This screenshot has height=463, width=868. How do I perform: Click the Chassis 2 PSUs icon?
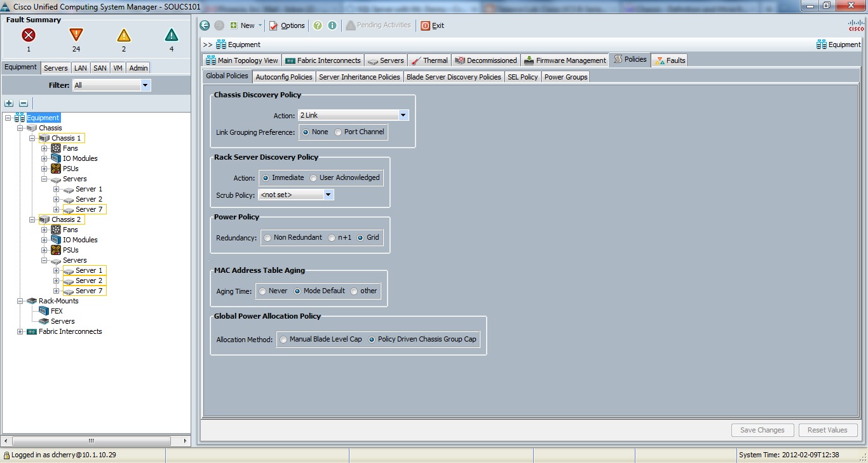pyautogui.click(x=56, y=250)
